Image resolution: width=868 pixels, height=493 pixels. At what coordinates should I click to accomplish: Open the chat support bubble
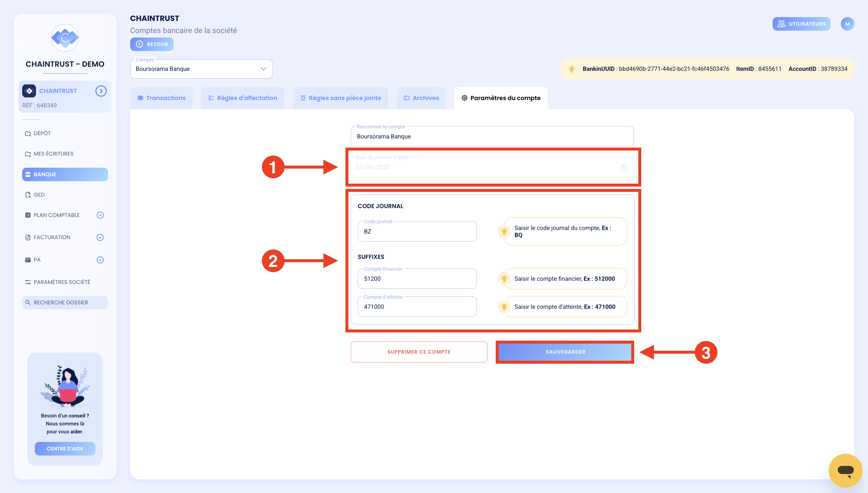(845, 470)
